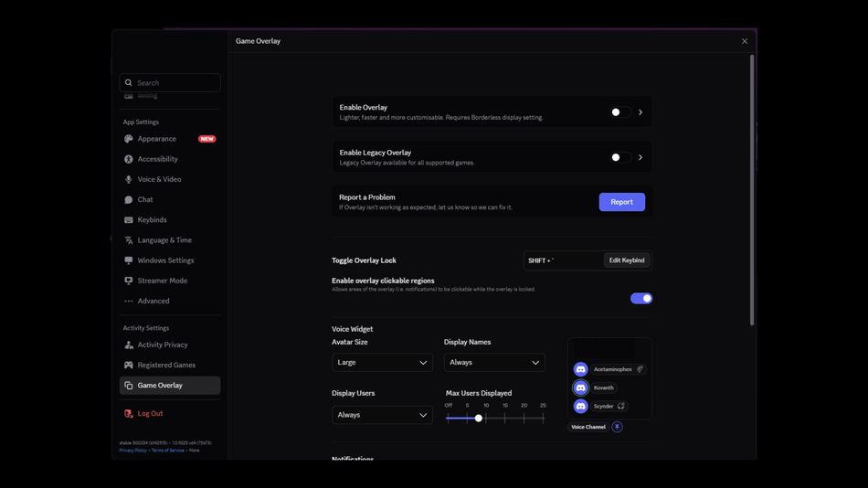Open Windows Settings in sidebar
Screen dimensions: 868x488
[x=170, y=260]
